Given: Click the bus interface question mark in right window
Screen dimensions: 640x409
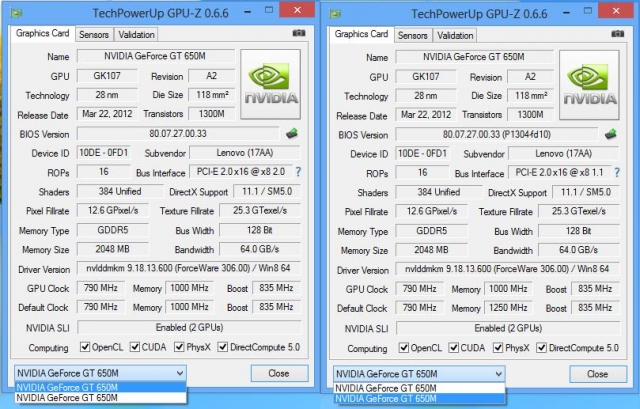Looking at the screenshot, I should pos(617,173).
